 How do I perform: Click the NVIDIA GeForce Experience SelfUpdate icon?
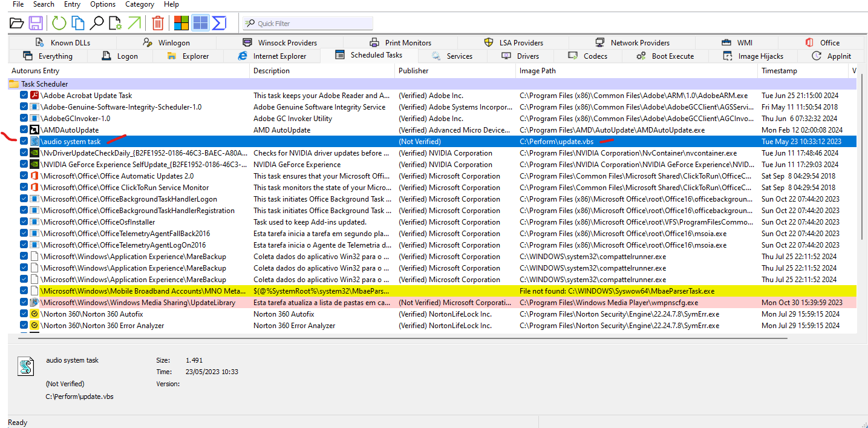[x=34, y=165]
